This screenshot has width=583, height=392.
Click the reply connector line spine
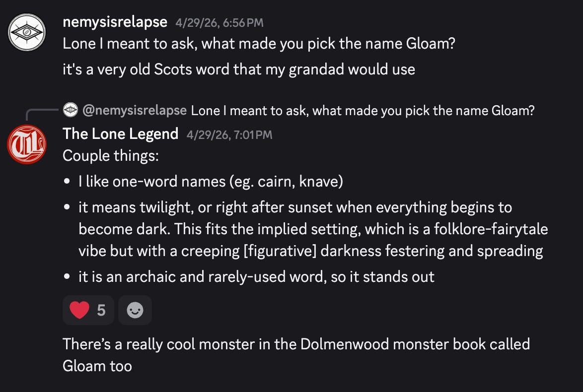coord(41,114)
